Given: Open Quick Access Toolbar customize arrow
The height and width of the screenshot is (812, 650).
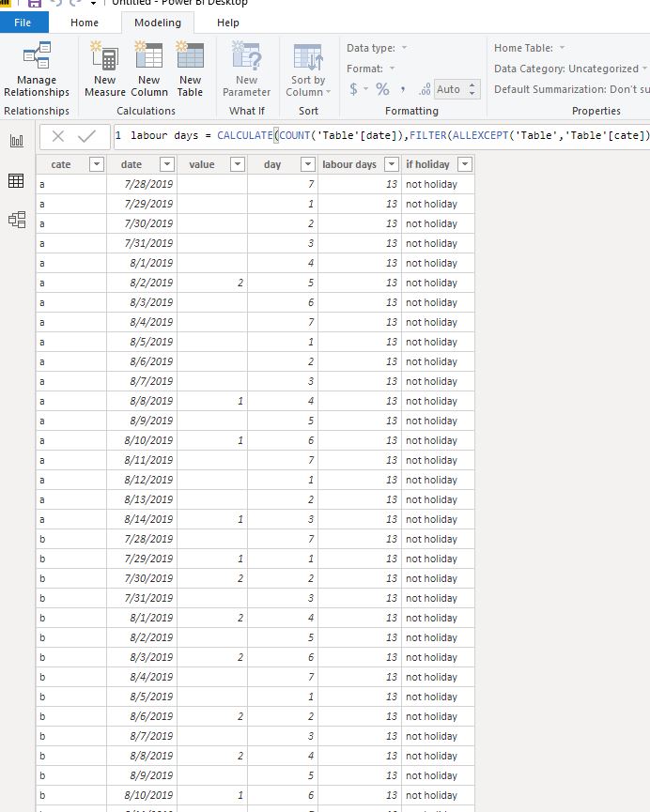Looking at the screenshot, I should click(93, 3).
